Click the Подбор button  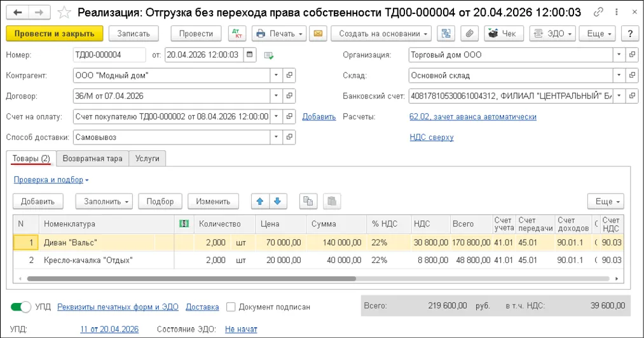tap(160, 201)
